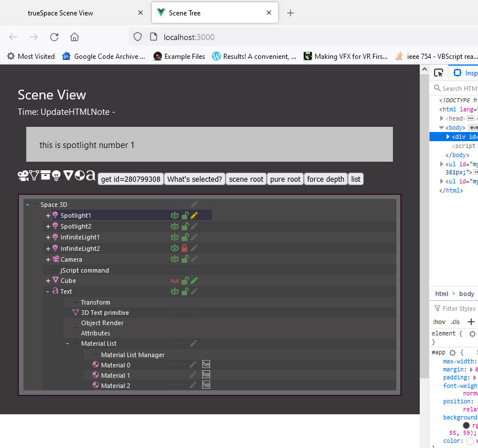The width and height of the screenshot is (478, 448).
Task: Click the pencil edit icon for Spotlight1
Action: (x=194, y=215)
